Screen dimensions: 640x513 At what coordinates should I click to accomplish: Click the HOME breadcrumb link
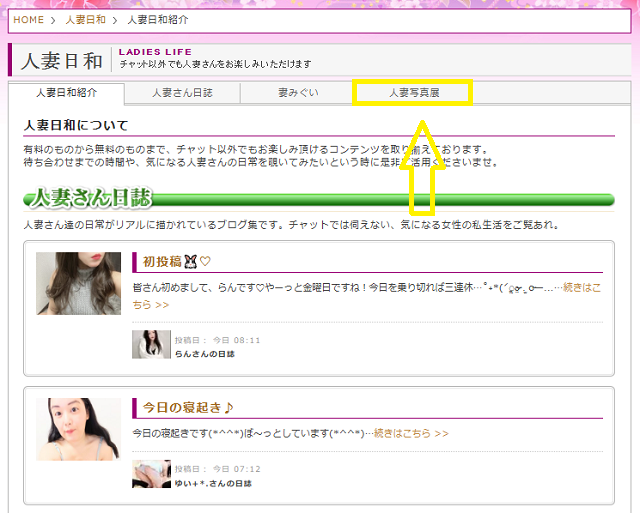pyautogui.click(x=28, y=20)
